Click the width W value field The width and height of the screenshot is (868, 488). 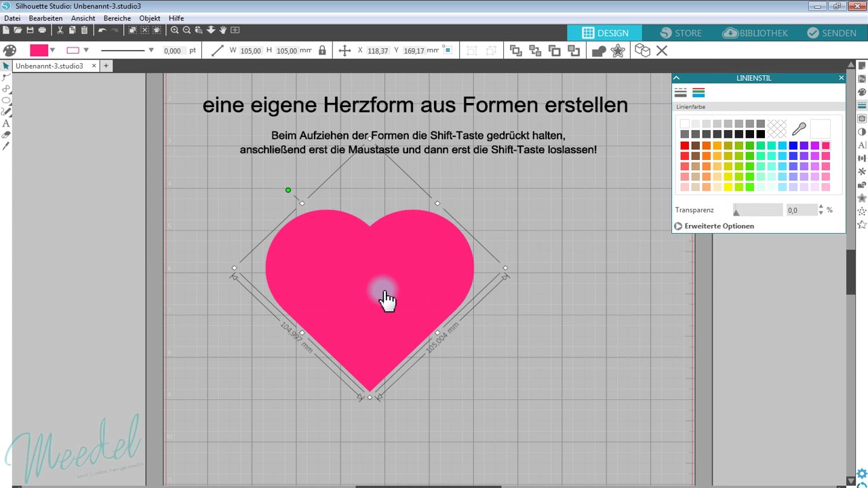(x=250, y=51)
